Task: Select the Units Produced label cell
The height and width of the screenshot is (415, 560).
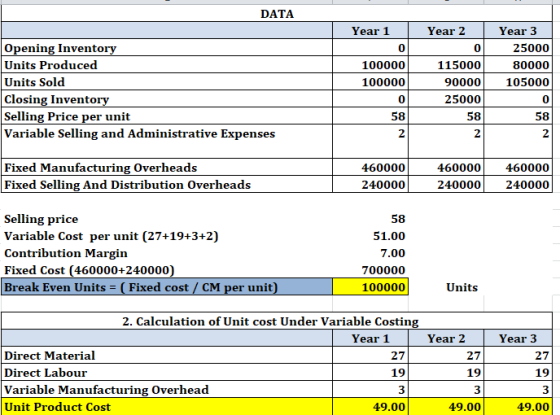Action: tap(167, 65)
